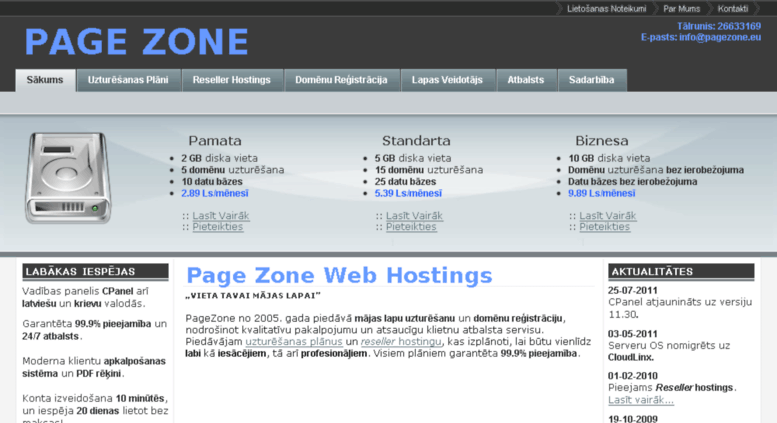Switch to Reseller Hostings tab

tap(231, 80)
